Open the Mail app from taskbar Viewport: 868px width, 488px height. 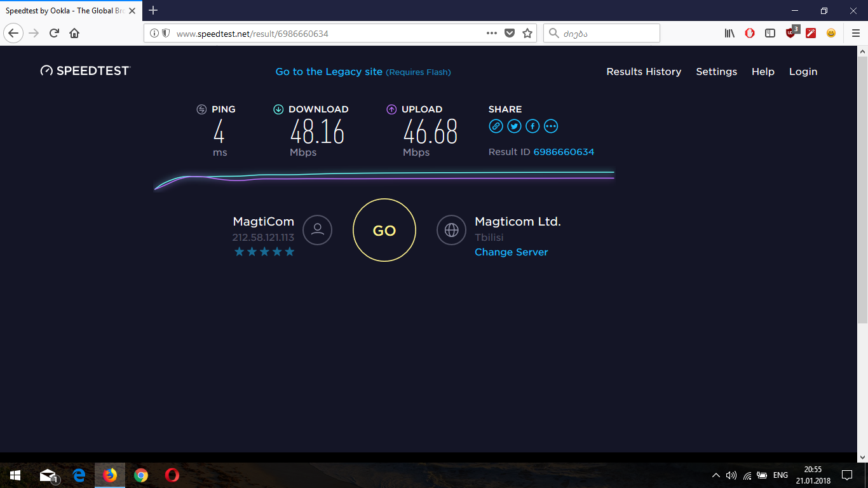(x=48, y=475)
